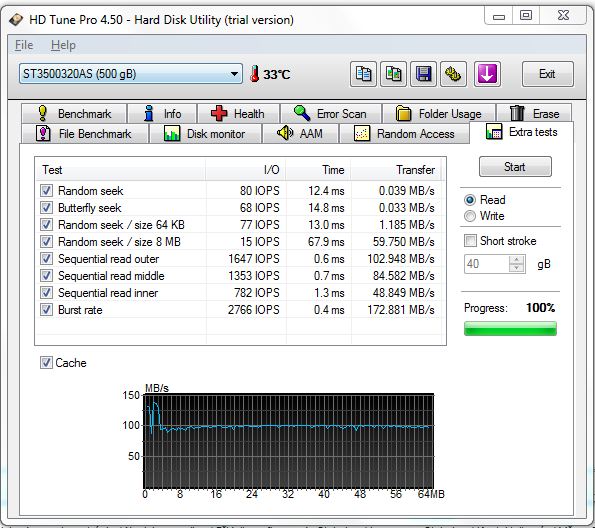The height and width of the screenshot is (528, 595).
Task: Open the Info tab
Action: coord(162,113)
